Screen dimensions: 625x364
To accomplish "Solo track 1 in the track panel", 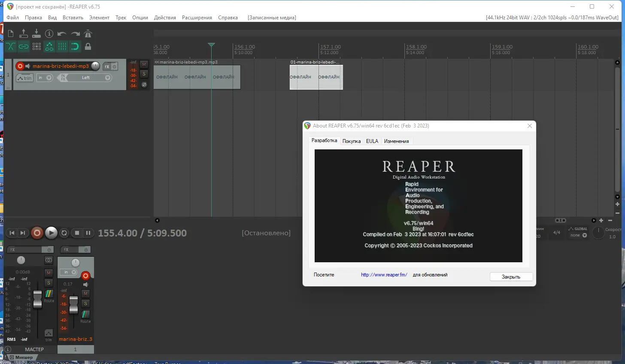I will pyautogui.click(x=144, y=74).
